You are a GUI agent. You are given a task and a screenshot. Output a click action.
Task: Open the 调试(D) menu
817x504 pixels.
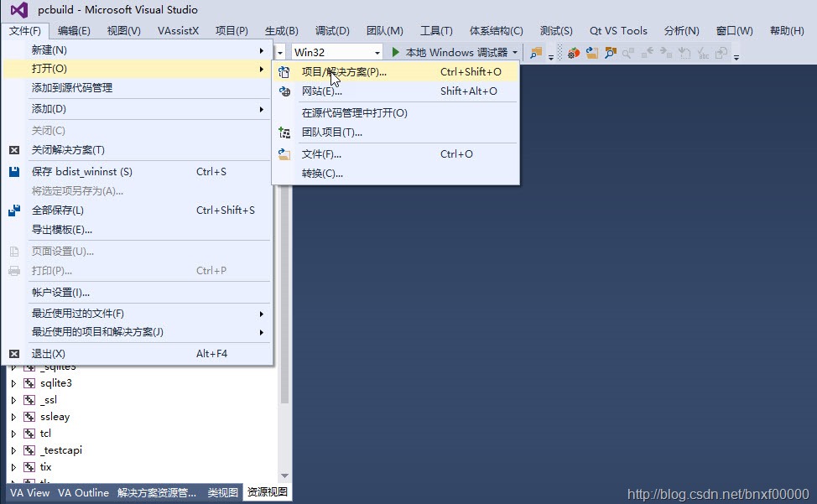click(332, 31)
